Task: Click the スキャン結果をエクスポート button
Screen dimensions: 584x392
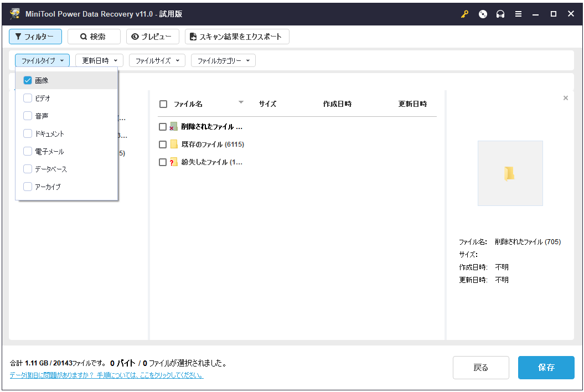Action: point(236,37)
